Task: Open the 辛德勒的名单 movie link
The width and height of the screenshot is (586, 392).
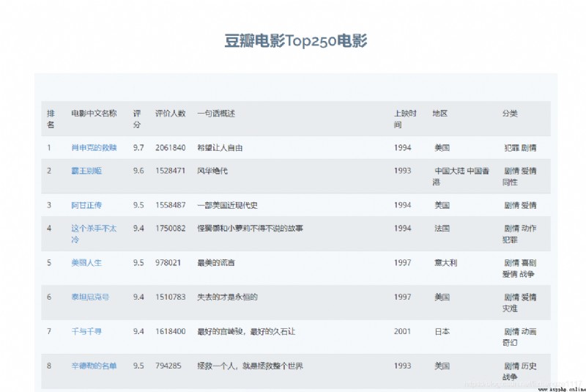Action: pos(94,366)
